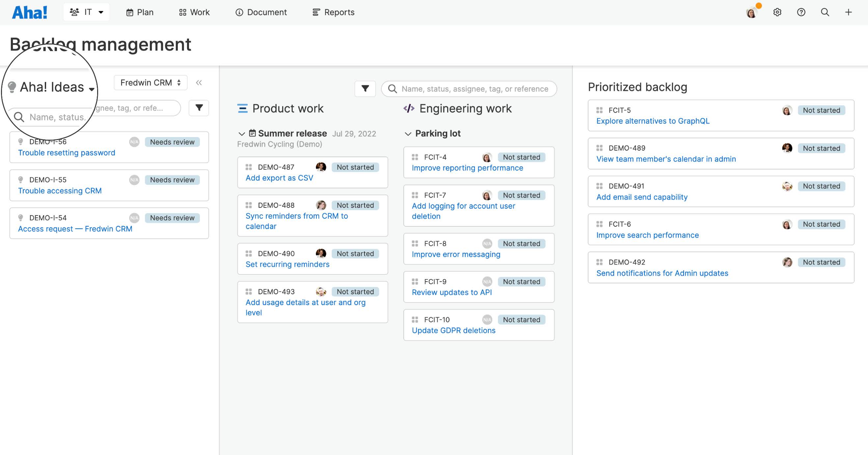Open Fredwin CRM selector dropdown
Screen dimensions: 868x455
150,83
